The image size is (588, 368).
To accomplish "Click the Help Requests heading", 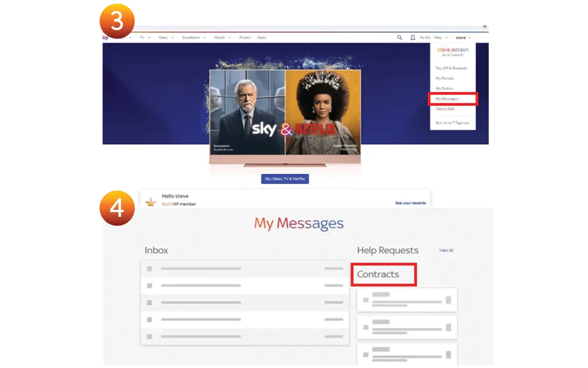I will (388, 250).
